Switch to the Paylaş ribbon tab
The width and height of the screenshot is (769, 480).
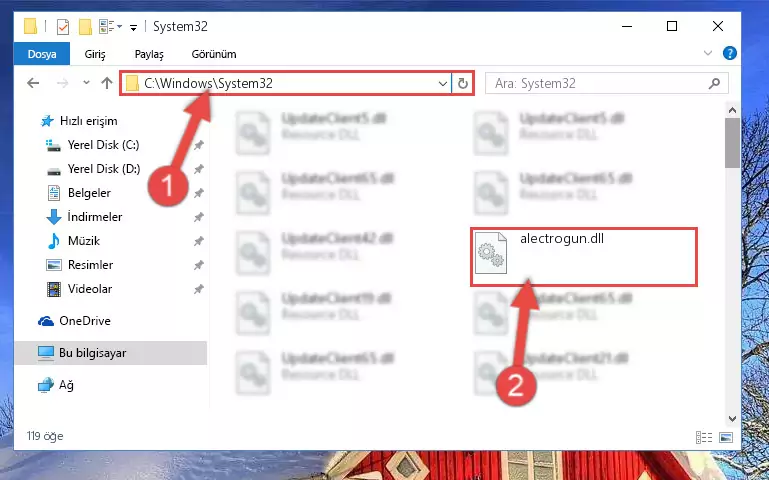(x=149, y=54)
